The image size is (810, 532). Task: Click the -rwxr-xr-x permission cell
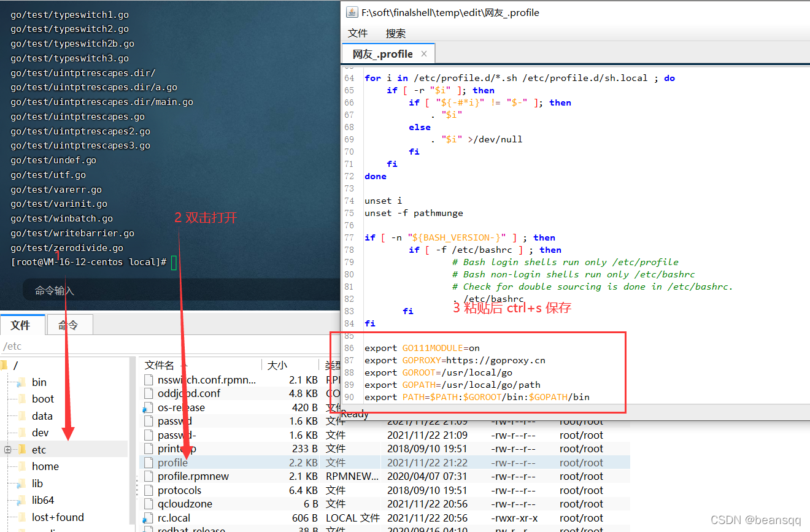[x=514, y=518]
